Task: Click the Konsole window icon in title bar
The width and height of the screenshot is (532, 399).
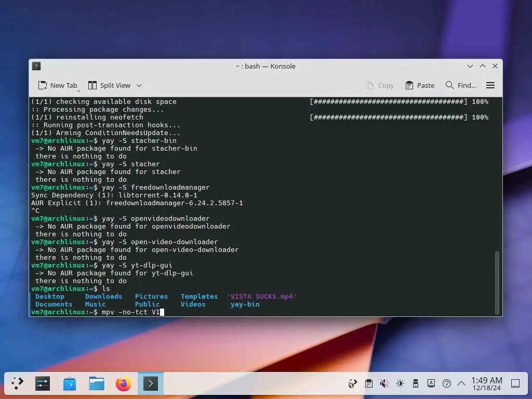Action: point(36,66)
